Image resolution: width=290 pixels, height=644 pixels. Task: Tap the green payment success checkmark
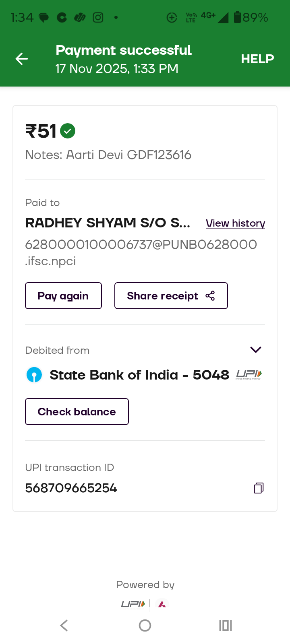click(x=68, y=131)
